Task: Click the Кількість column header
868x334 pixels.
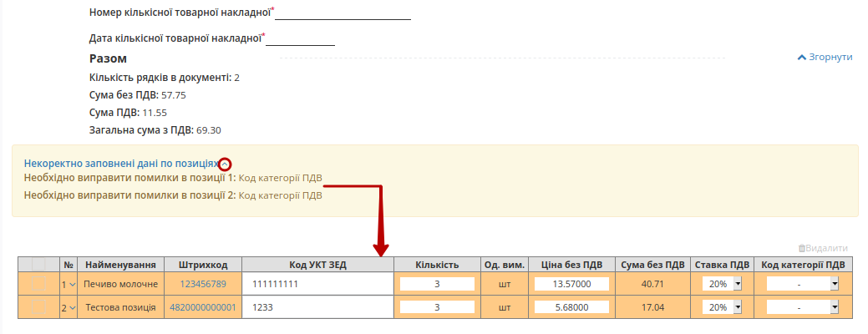Action: click(437, 265)
